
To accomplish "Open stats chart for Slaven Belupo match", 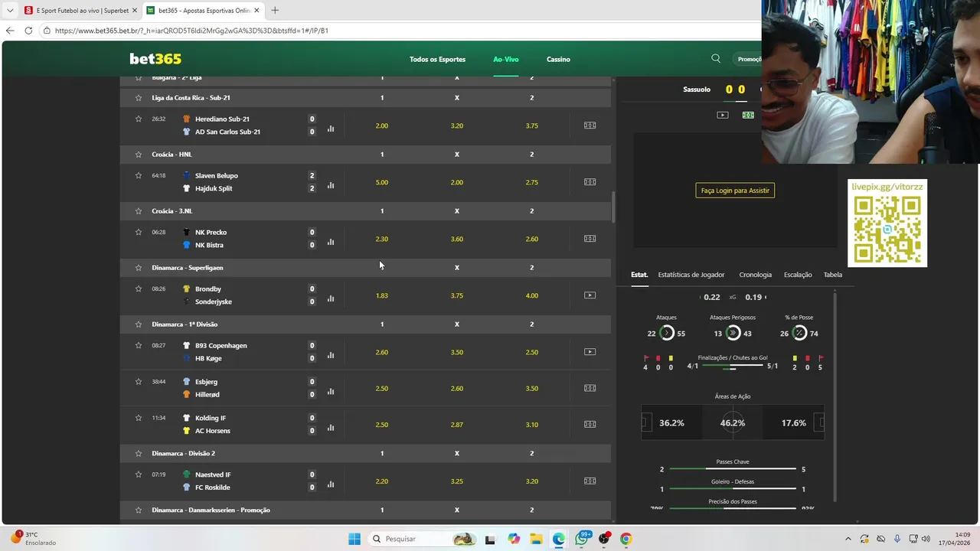I will coord(331,185).
